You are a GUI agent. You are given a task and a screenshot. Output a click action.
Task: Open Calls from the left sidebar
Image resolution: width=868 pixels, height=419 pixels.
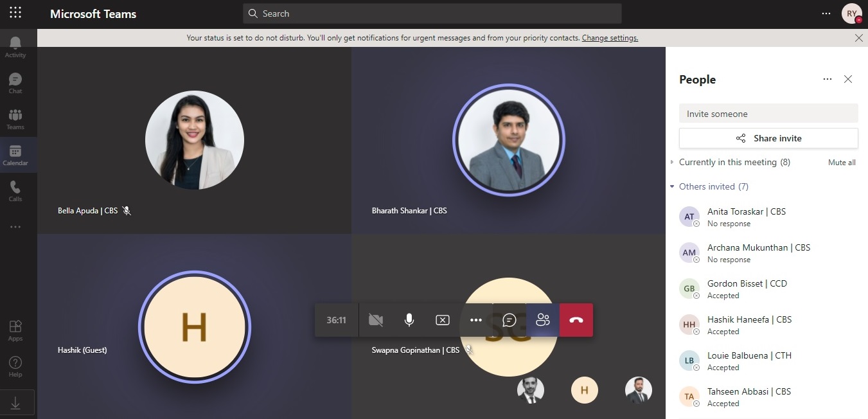click(15, 190)
